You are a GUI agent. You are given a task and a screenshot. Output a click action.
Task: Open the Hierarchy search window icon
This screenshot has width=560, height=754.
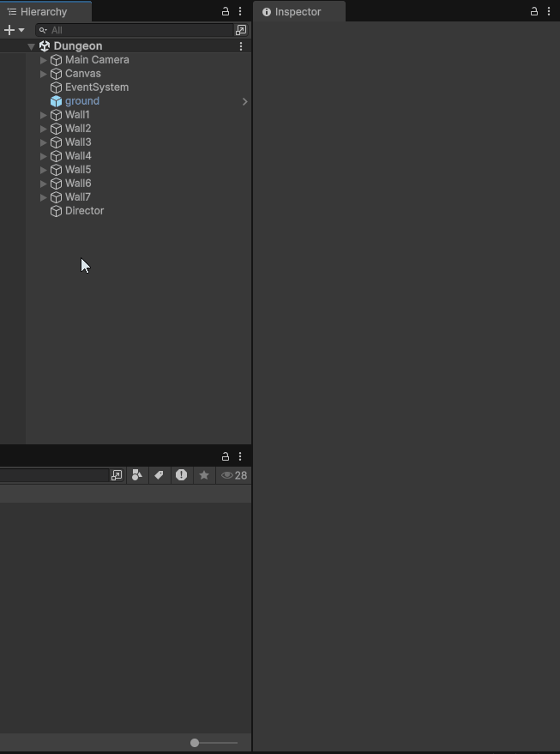(241, 30)
